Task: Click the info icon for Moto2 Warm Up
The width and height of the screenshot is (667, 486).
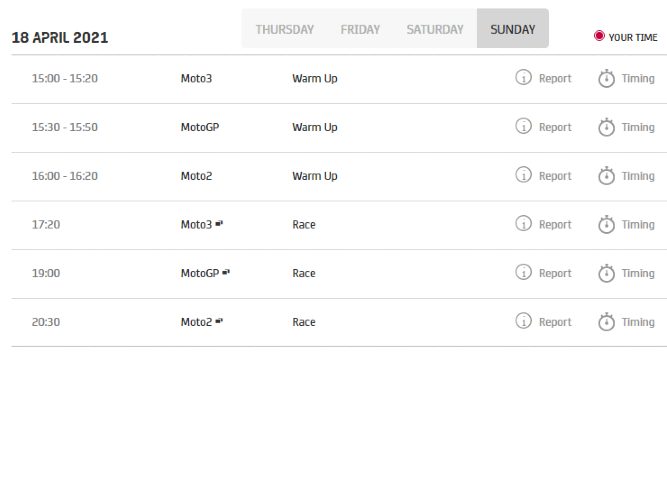Action: pyautogui.click(x=523, y=176)
